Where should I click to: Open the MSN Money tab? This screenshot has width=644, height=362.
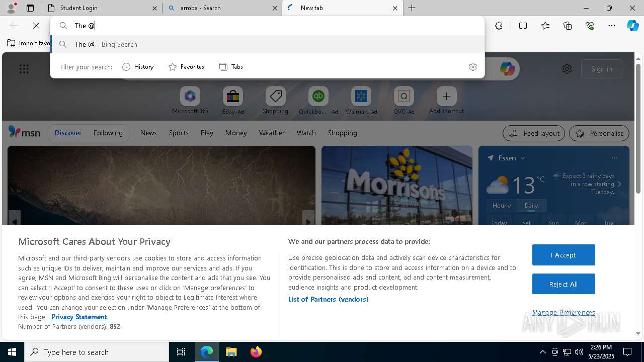click(x=236, y=133)
